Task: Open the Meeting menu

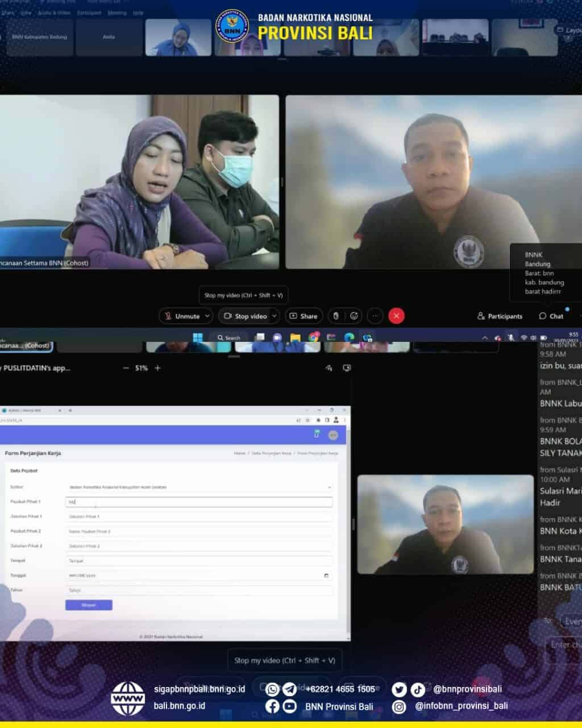Action: click(117, 13)
